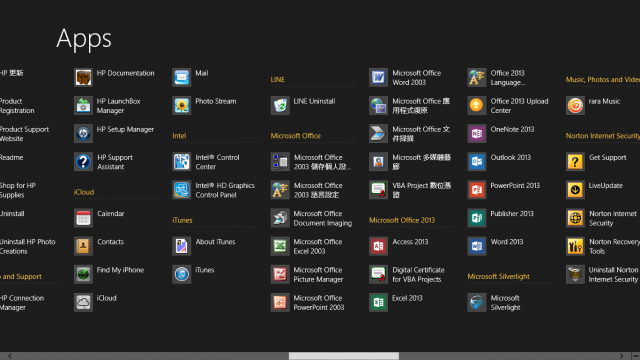The width and height of the screenshot is (640, 360).
Task: Launch OneNote 2013 icon
Action: 477,133
